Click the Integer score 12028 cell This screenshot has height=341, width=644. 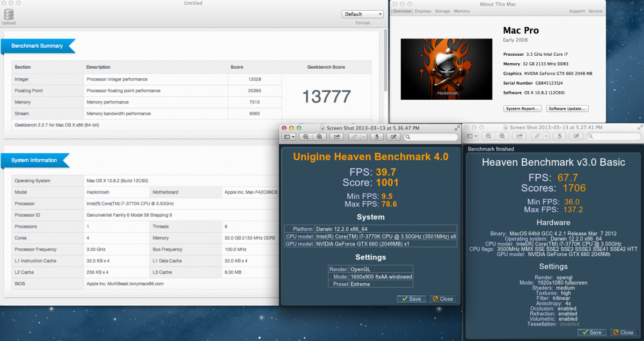tap(255, 79)
